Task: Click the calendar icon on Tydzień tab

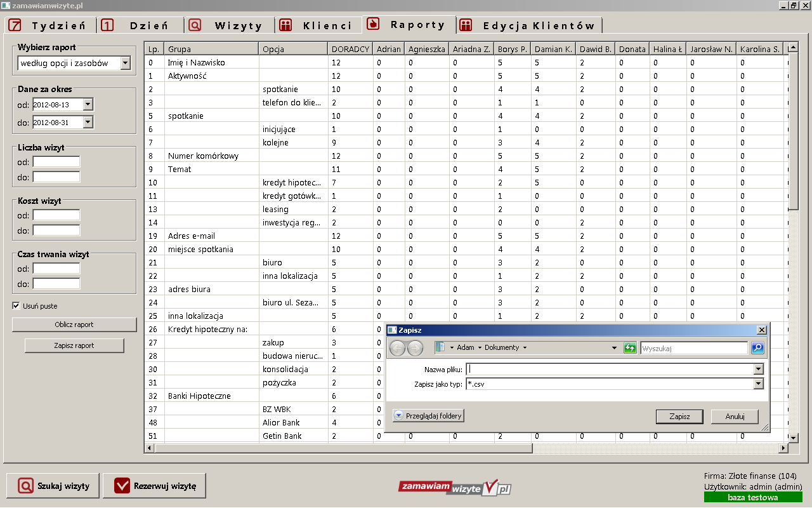Action: click(x=15, y=25)
